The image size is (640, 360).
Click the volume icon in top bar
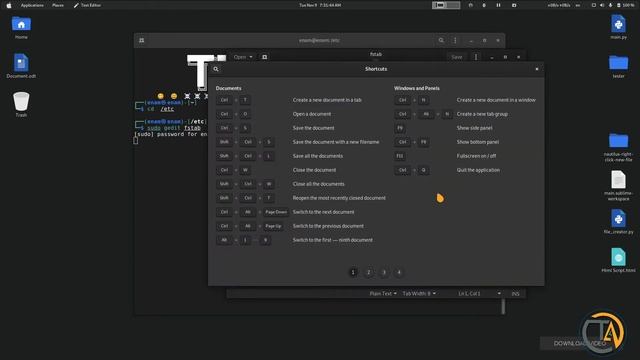point(602,5)
